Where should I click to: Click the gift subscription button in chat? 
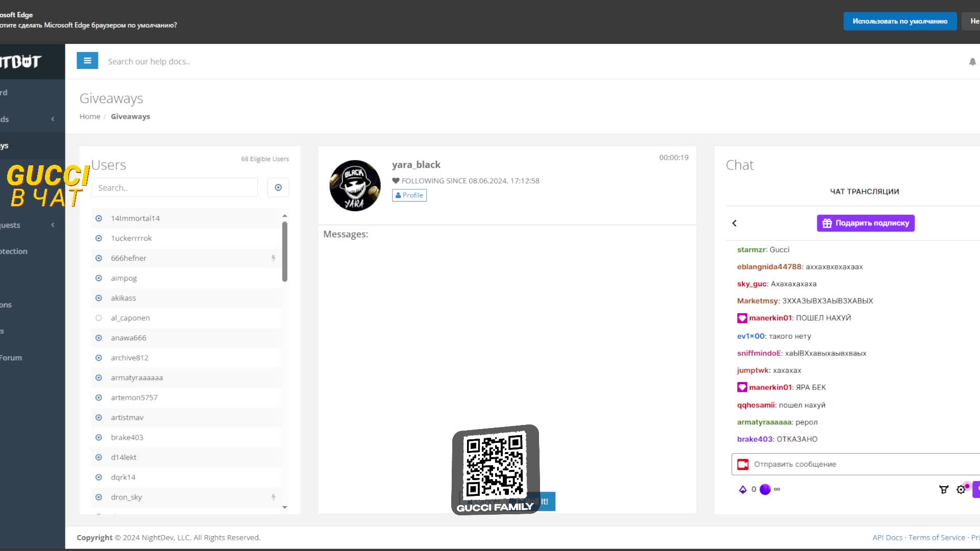pos(866,223)
